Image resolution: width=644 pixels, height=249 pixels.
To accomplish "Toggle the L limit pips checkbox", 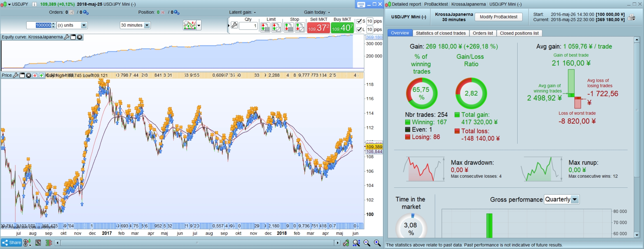I will coord(359,29).
